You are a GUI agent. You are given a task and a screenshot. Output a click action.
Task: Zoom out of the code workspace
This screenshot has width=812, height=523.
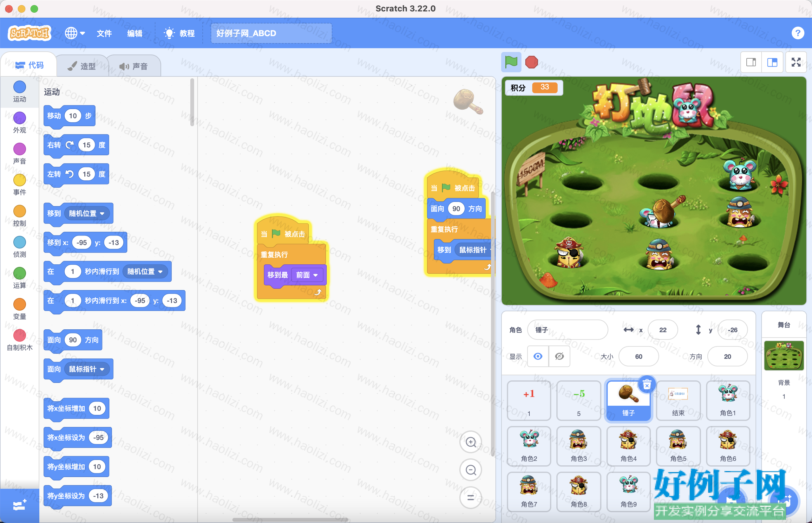click(471, 470)
